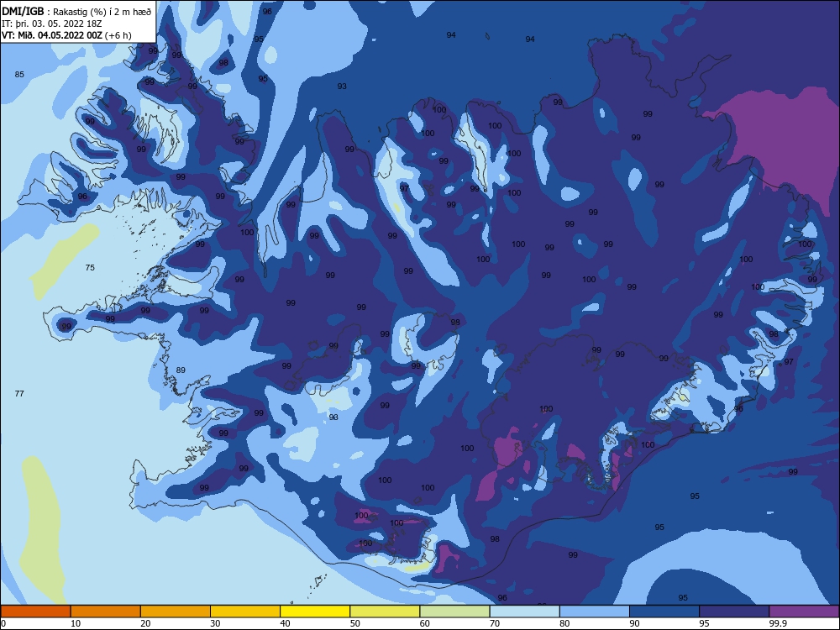The image size is (840, 630).
Task: Click the 10–20 orange legend swatch
Action: (106, 612)
